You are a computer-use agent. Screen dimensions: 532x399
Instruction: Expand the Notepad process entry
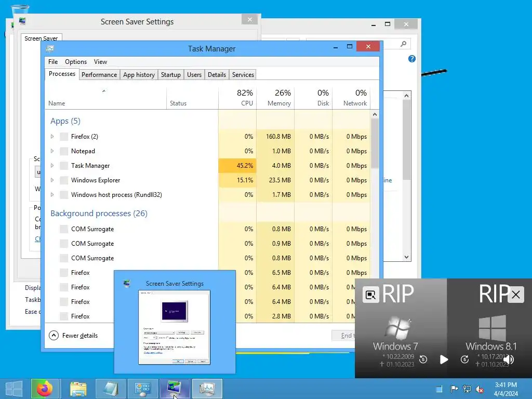pos(52,151)
